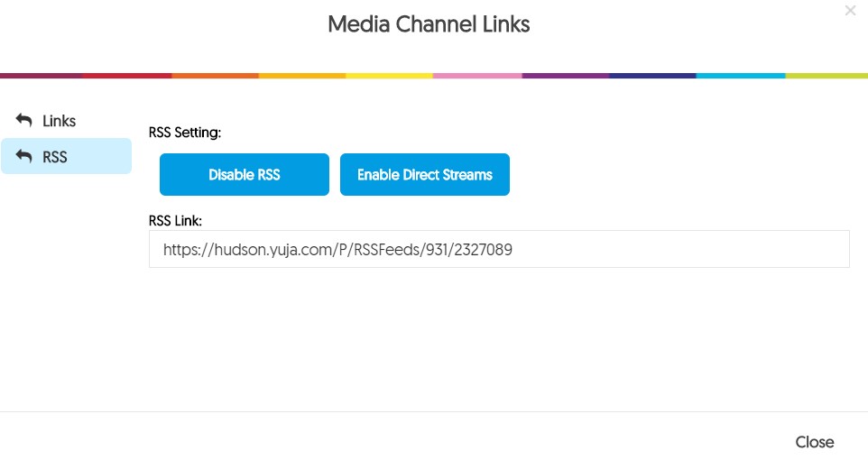Viewport: 868px width, 460px height.
Task: Click the purple segment of color bar
Action: coord(565,75)
